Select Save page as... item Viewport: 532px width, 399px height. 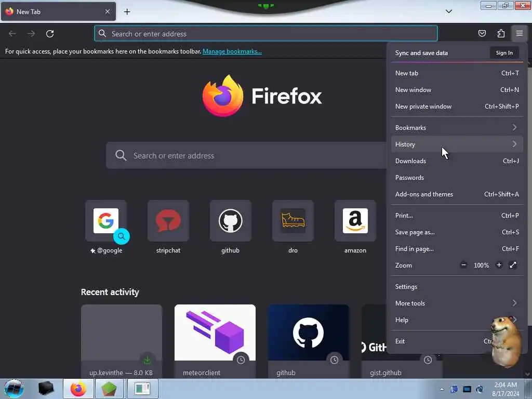(457, 232)
